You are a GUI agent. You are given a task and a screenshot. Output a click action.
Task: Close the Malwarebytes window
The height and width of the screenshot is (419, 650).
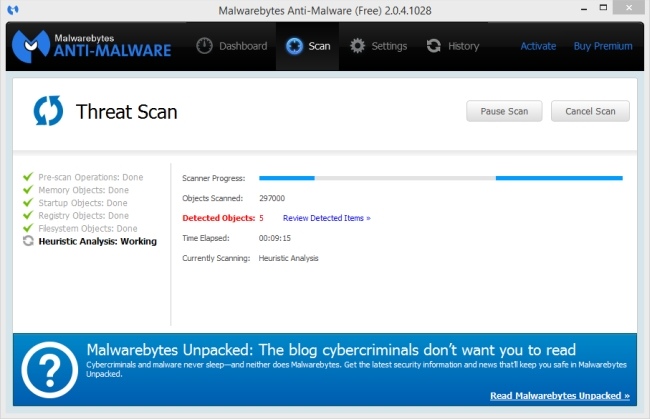(629, 7)
